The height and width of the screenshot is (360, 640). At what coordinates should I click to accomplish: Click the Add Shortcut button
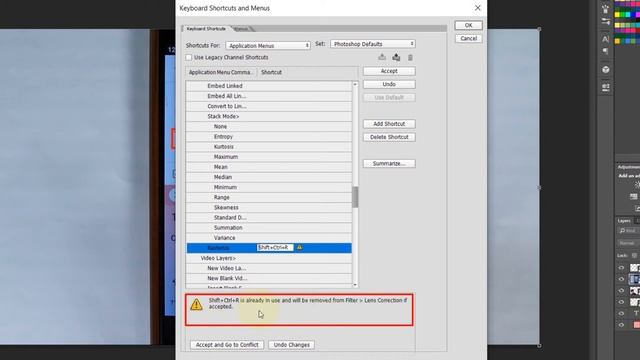(389, 124)
